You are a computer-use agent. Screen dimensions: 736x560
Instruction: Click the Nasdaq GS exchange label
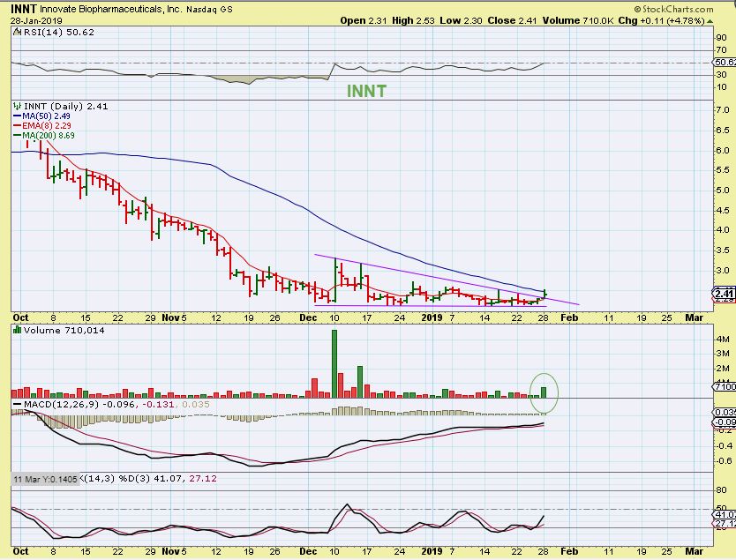pos(209,10)
